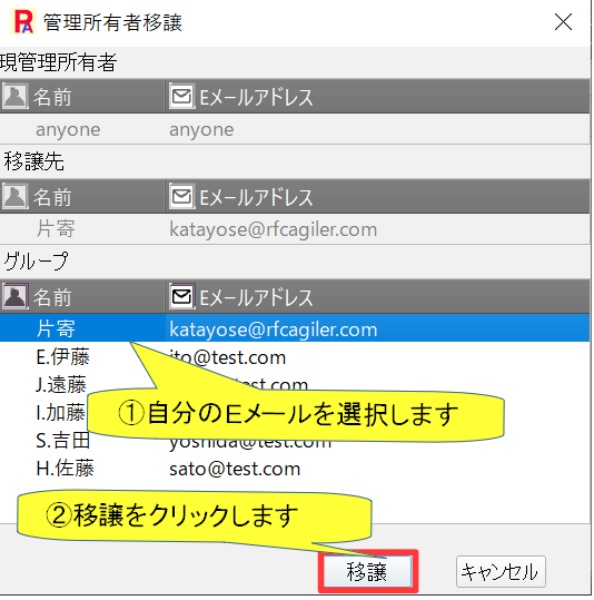The height and width of the screenshot is (600, 594).
Task: Click the person icon in 移譲先 header
Action: pyautogui.click(x=15, y=196)
